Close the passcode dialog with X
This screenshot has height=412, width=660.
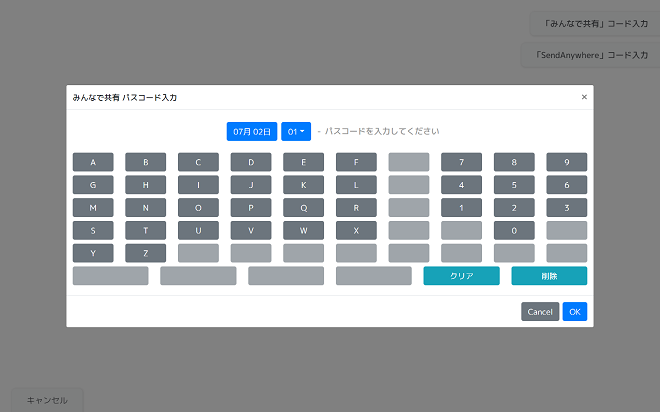coord(584,97)
